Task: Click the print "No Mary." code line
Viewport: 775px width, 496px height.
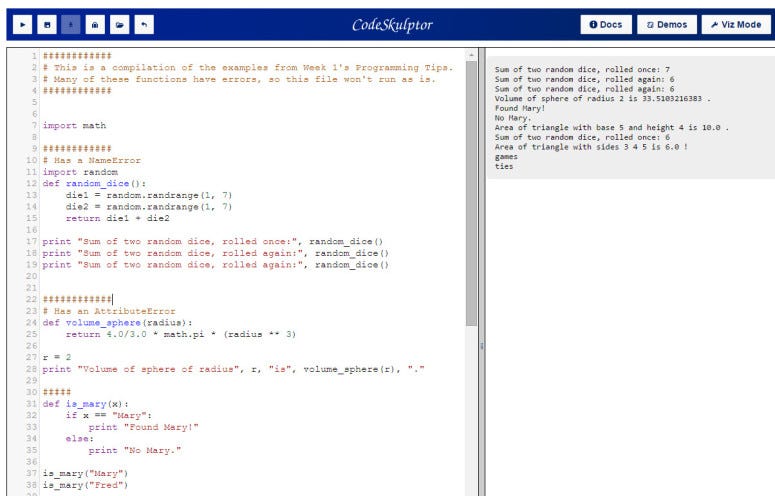Action: (135, 450)
